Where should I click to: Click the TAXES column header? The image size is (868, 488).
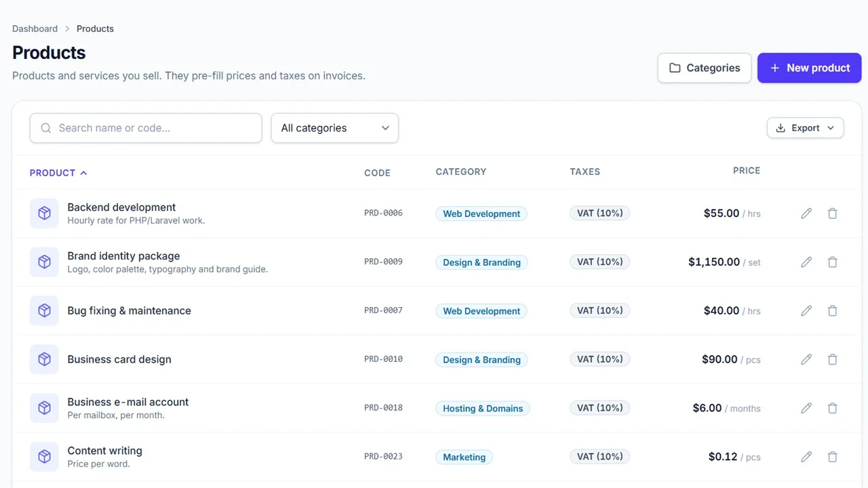[585, 171]
